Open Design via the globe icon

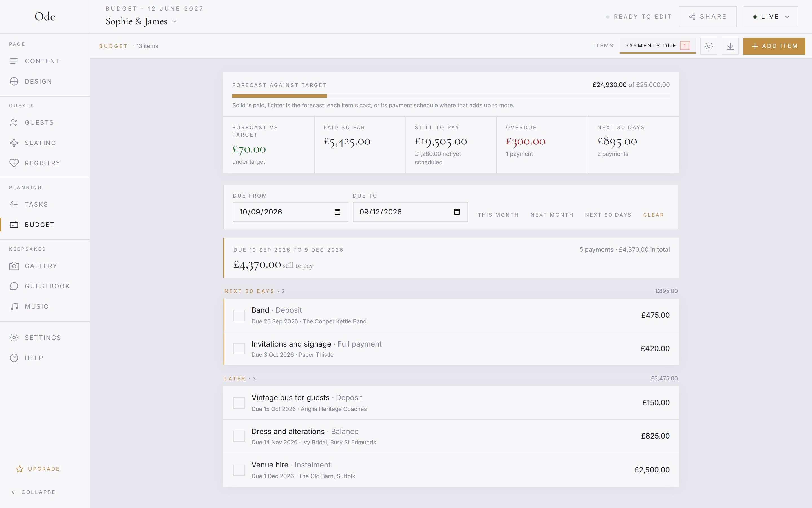(14, 81)
